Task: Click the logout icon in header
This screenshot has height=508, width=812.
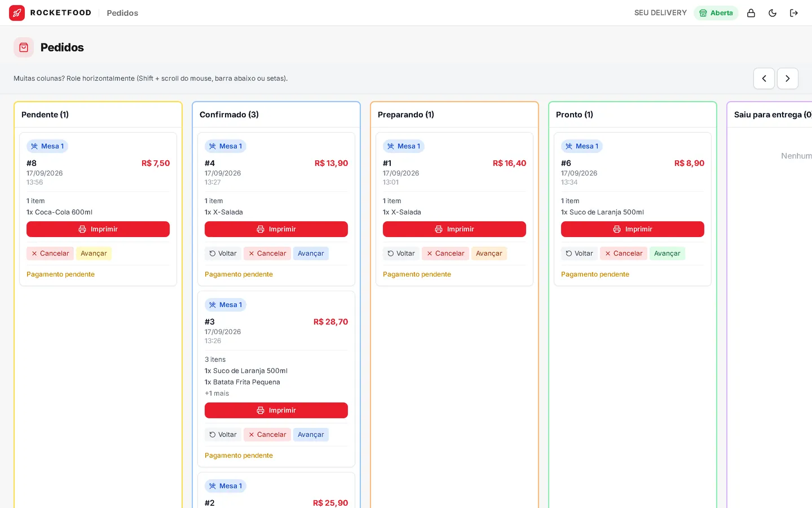Action: [794, 13]
